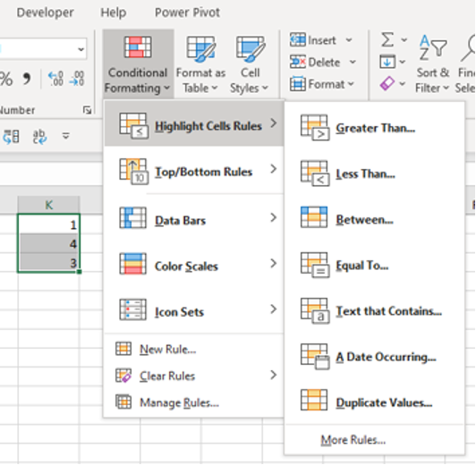
Task: Apply Comma Style number format
Action: 27,79
